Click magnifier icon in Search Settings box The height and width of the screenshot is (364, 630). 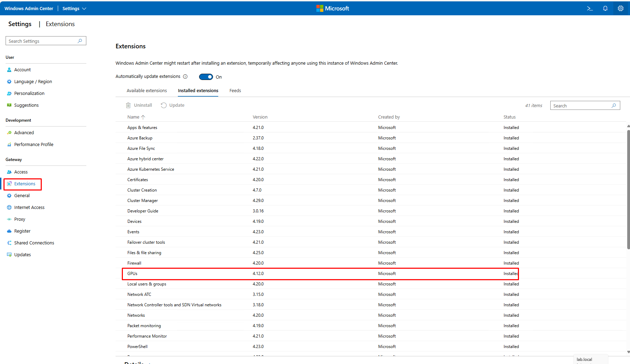click(x=80, y=41)
